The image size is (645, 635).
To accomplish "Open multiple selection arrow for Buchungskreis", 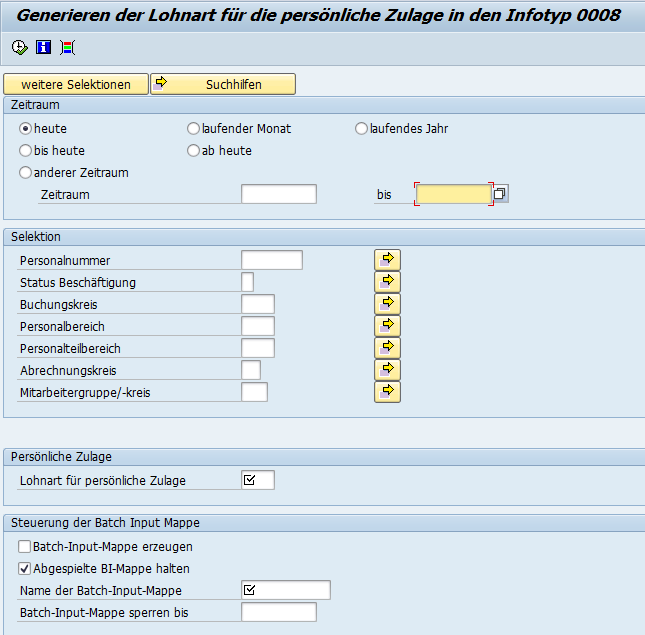I will point(387,304).
